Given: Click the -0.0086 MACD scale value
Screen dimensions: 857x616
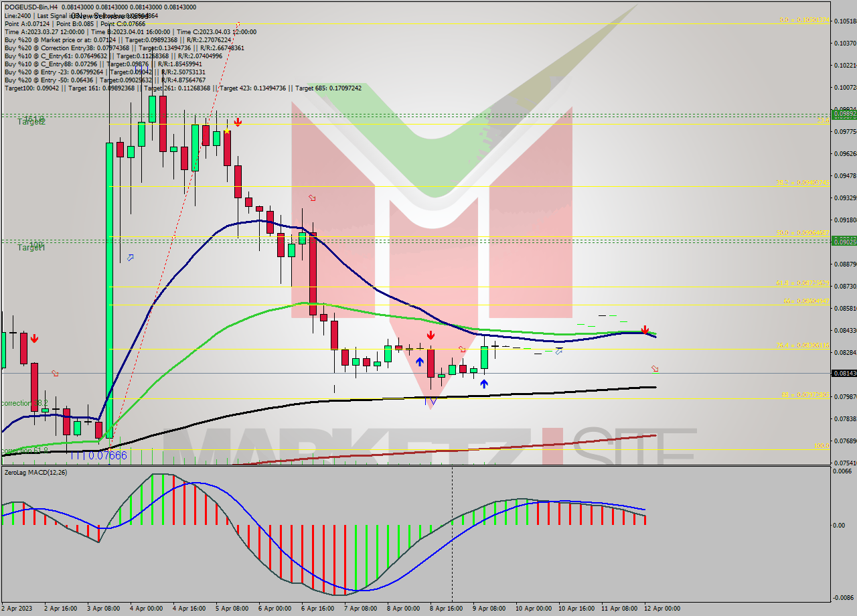Looking at the screenshot, I should [844, 597].
